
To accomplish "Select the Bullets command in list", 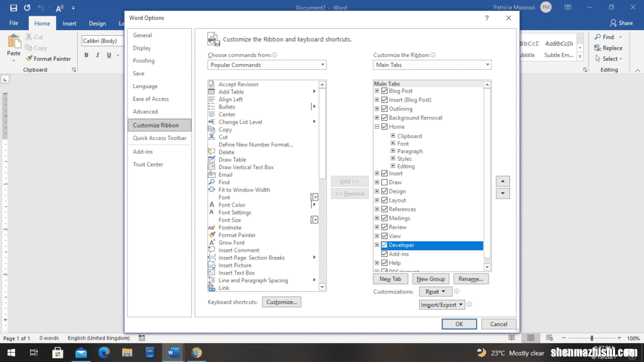I will [226, 107].
